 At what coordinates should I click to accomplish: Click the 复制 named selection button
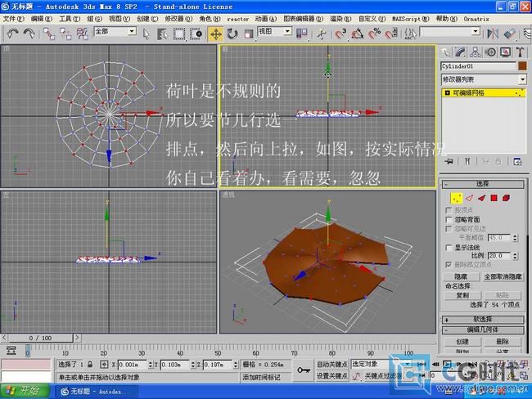pos(462,295)
